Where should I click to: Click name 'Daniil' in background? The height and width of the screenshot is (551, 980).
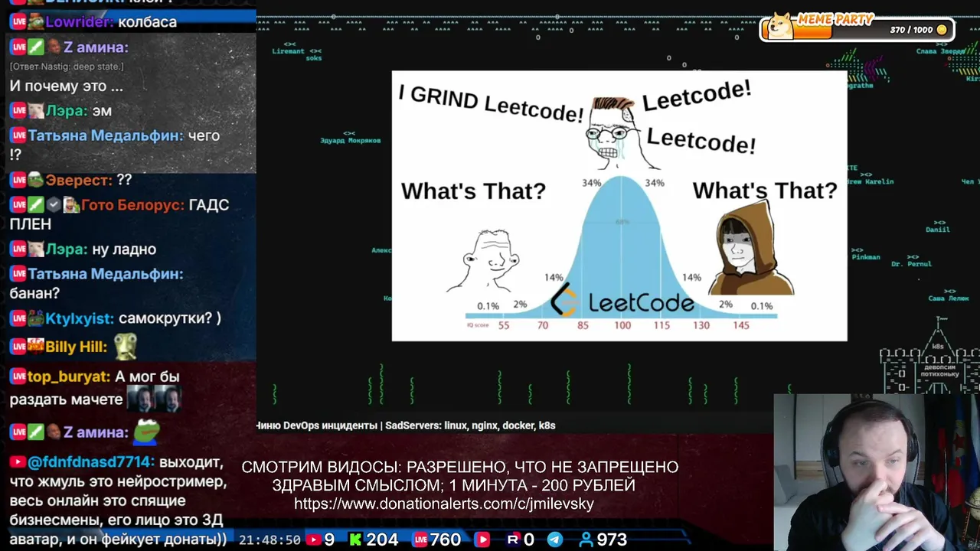click(x=937, y=230)
